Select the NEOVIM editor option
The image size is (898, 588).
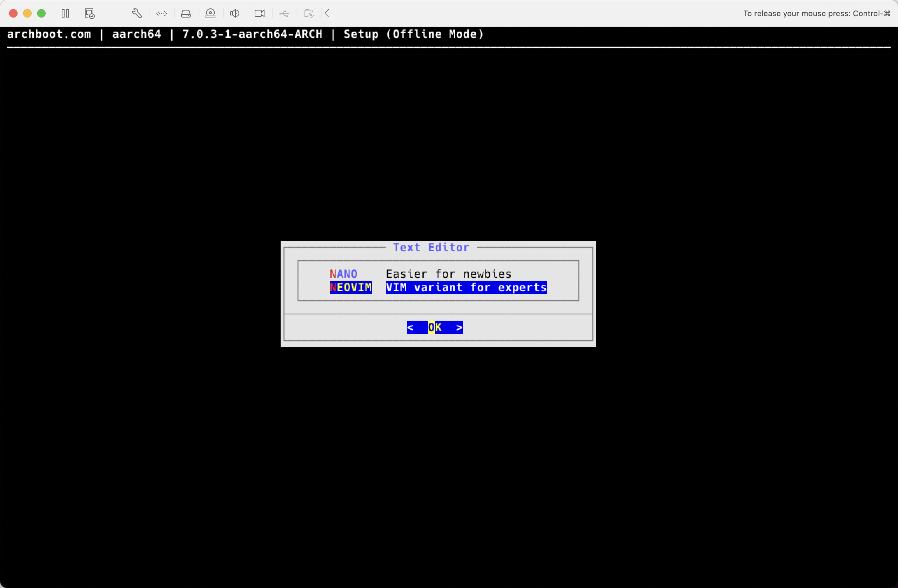point(350,287)
